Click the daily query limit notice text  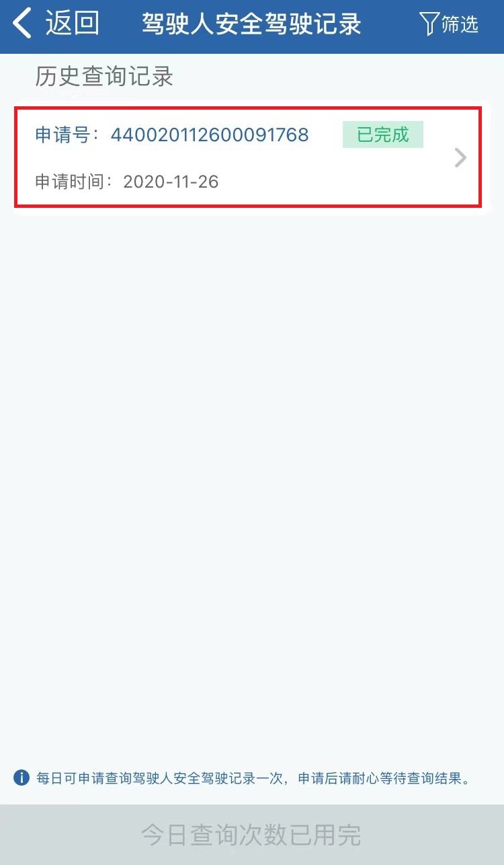coord(253,778)
